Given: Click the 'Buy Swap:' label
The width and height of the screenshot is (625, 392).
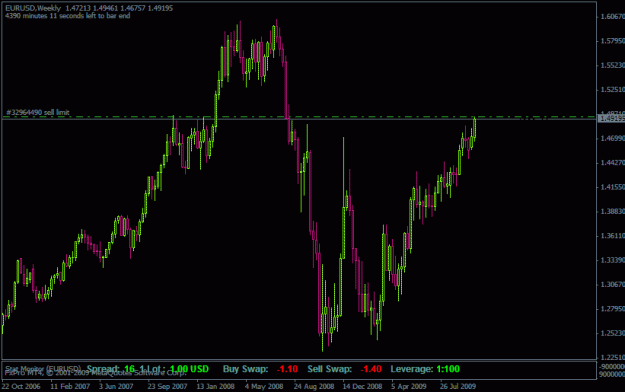Looking at the screenshot, I should pyautogui.click(x=246, y=369).
